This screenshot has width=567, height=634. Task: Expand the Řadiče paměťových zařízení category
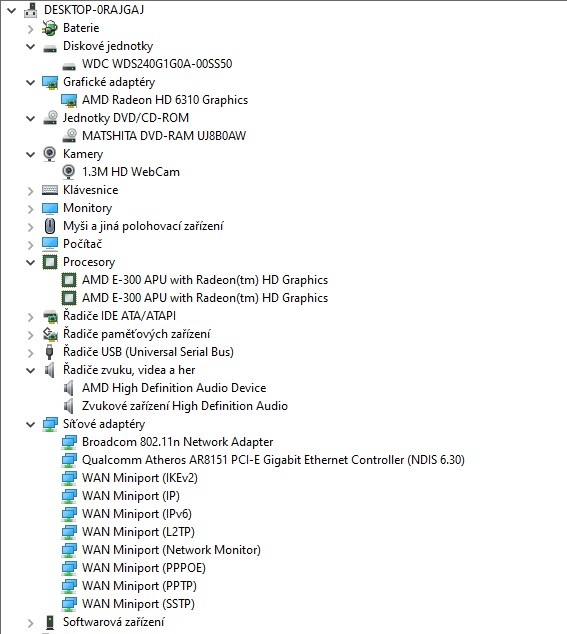pyautogui.click(x=30, y=335)
